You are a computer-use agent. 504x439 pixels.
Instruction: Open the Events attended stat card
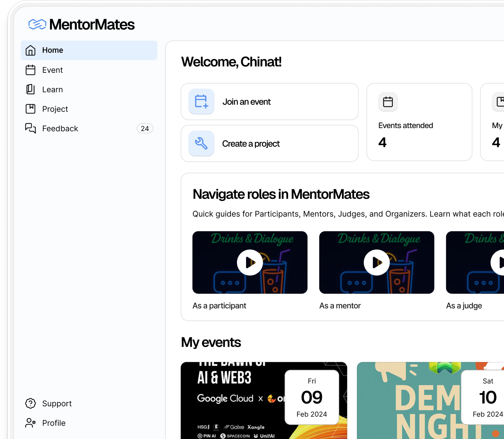click(x=419, y=122)
